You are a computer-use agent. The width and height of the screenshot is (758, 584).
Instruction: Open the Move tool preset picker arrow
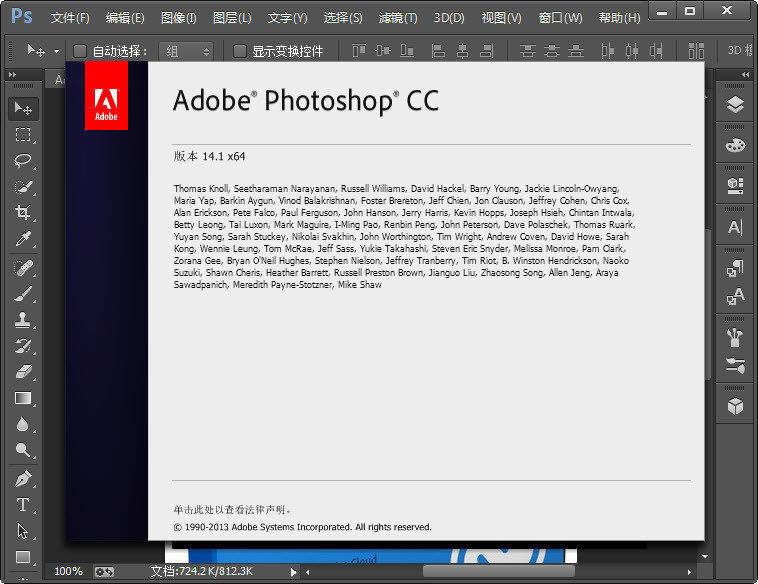57,51
